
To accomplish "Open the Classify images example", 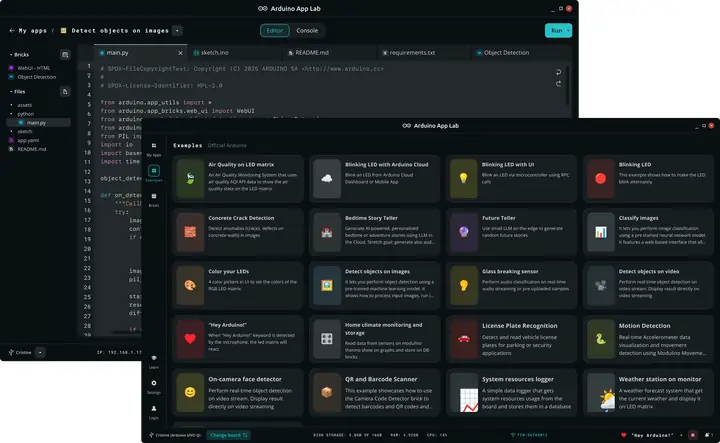I will pos(648,232).
